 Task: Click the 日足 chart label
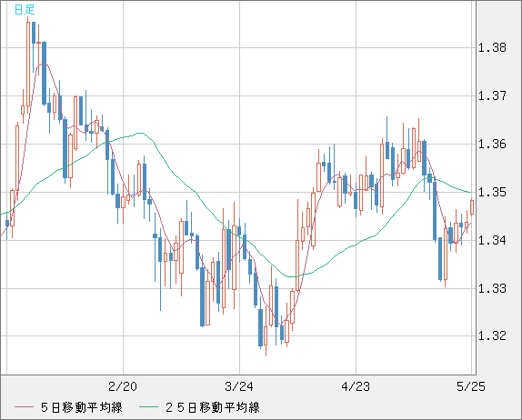pos(25,10)
